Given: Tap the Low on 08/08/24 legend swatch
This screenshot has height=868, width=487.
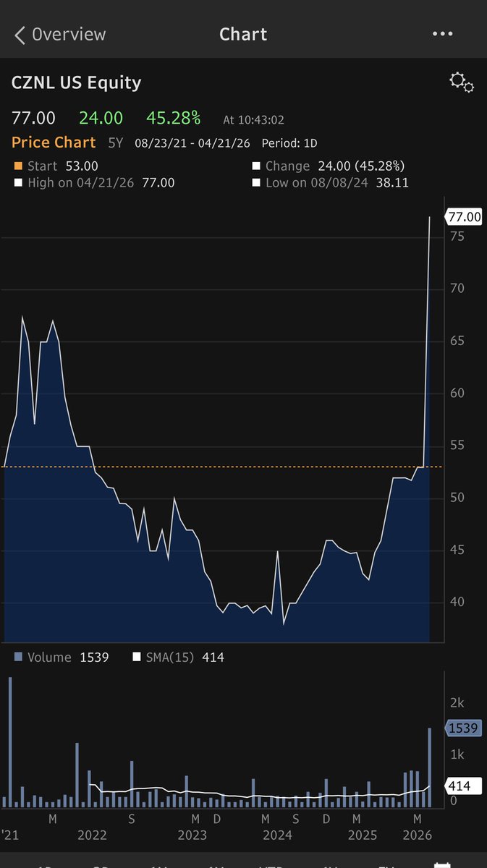Looking at the screenshot, I should click(x=256, y=183).
